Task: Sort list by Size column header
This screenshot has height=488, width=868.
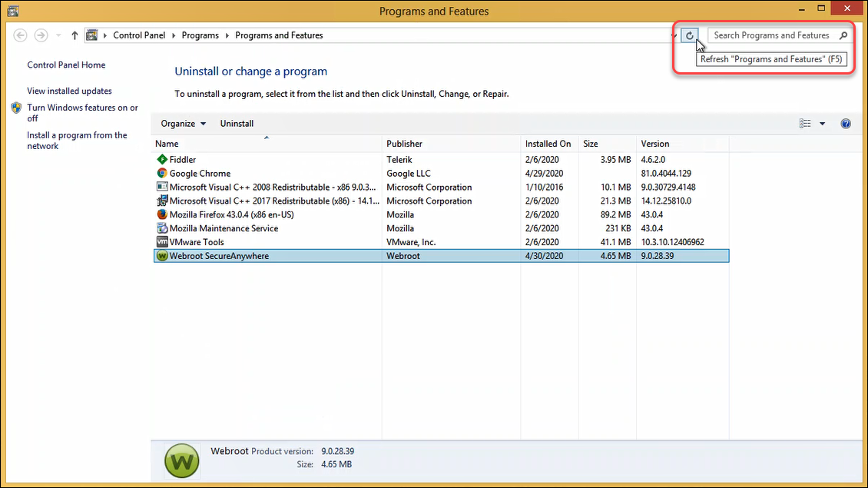Action: click(608, 144)
